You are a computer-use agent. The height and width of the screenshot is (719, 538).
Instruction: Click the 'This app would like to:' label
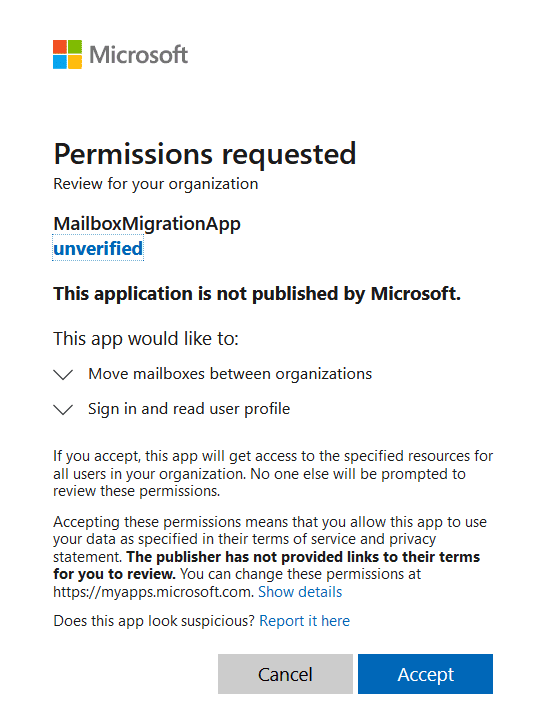(x=146, y=339)
